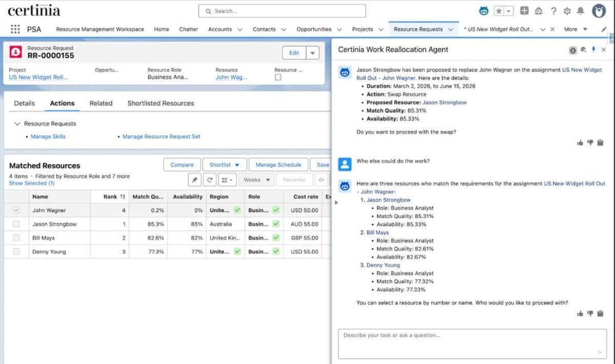Switch to the Shortlisted Resources tab
This screenshot has height=364, width=615.
(x=160, y=103)
